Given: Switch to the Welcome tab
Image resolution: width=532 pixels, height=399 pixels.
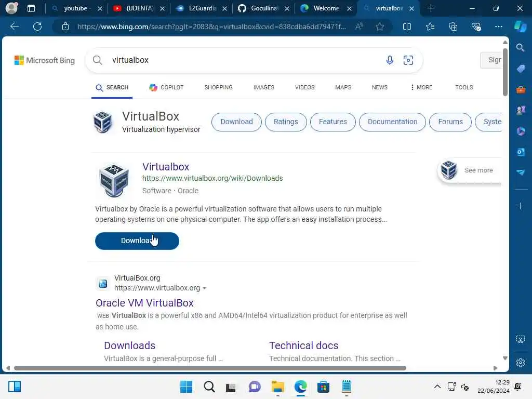Looking at the screenshot, I should point(326,8).
